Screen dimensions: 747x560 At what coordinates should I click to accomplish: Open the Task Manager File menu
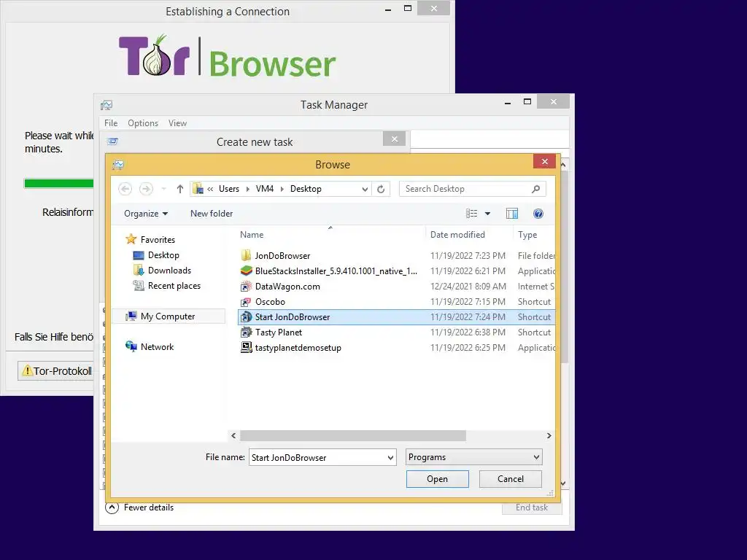coord(111,122)
